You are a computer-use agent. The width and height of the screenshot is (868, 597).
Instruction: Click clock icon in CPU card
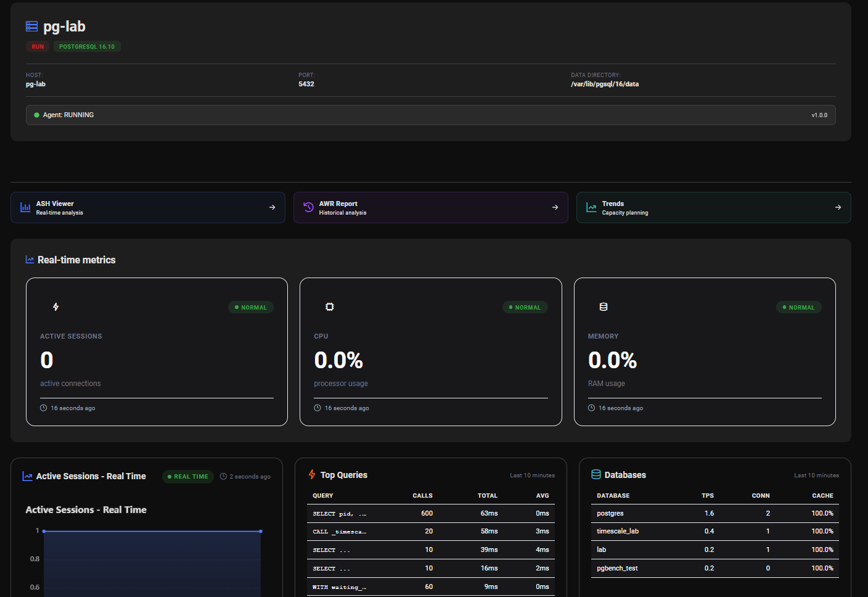coord(317,408)
